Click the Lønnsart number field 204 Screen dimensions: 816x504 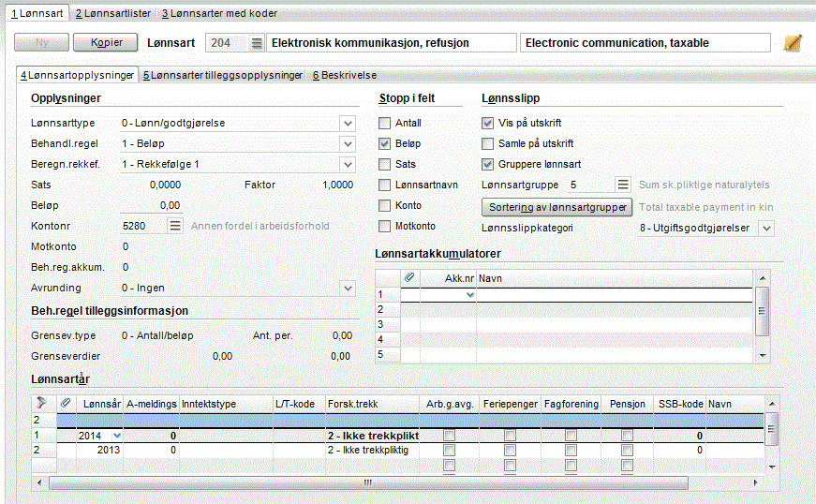tap(228, 43)
